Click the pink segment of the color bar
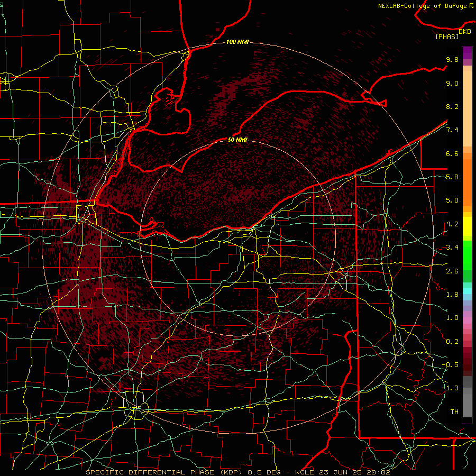Screen dimensions: 476x476 (467, 321)
